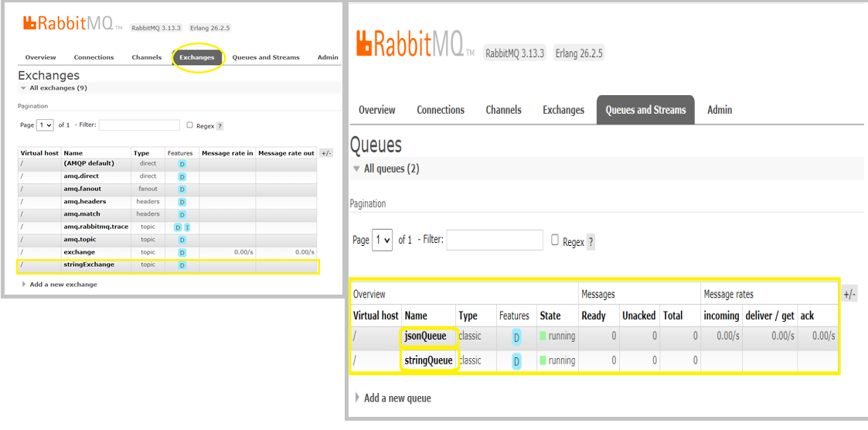Enable the Regex checkbox in Queues filter
The height and width of the screenshot is (430, 868).
point(555,240)
